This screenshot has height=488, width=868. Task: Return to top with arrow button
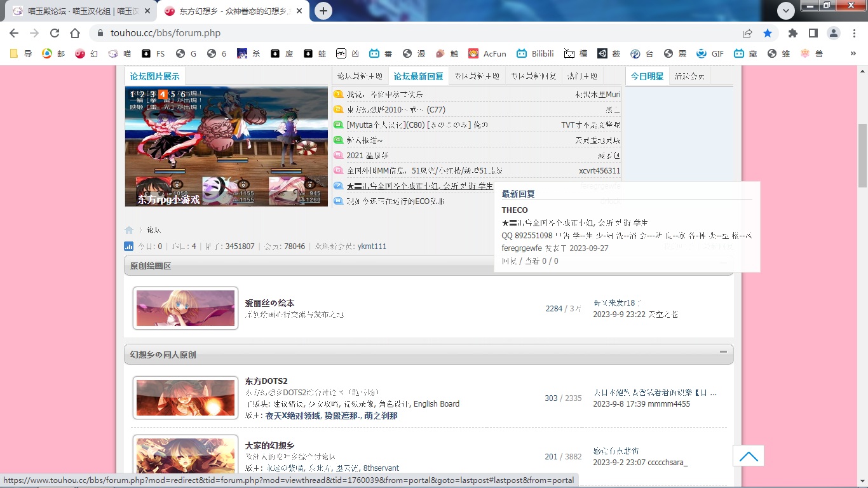749,456
